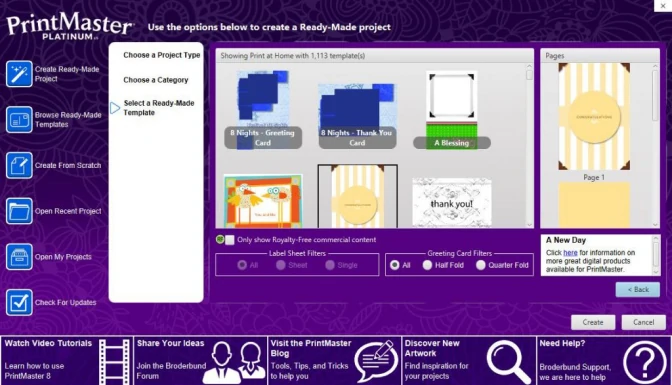Click the Create Ready-Made Project wand icon

[x=19, y=74]
